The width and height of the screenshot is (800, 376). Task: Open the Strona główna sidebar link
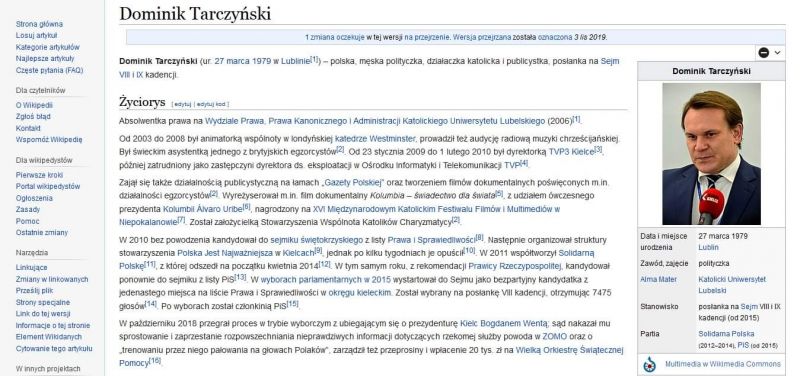[39, 24]
